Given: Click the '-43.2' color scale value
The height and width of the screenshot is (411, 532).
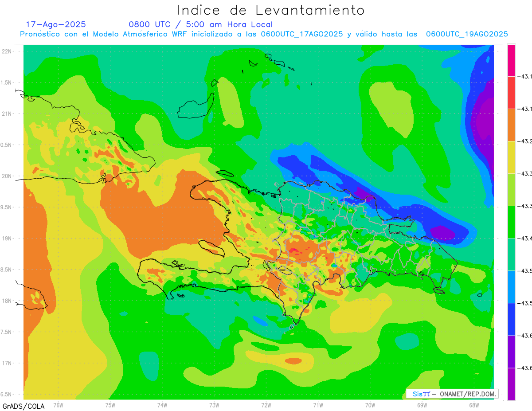Looking at the screenshot, I should click(525, 141).
